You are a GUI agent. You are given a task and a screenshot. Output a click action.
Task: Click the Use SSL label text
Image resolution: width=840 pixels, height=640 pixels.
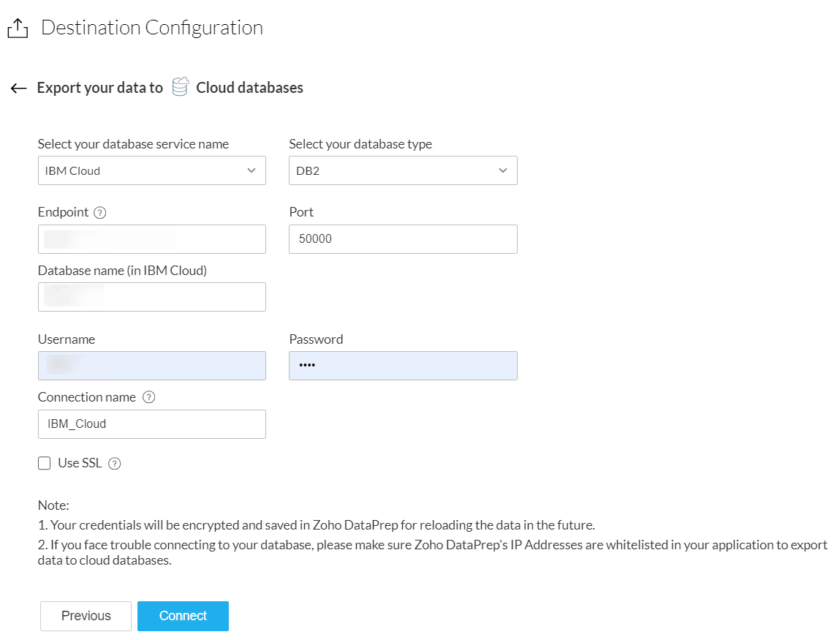79,463
